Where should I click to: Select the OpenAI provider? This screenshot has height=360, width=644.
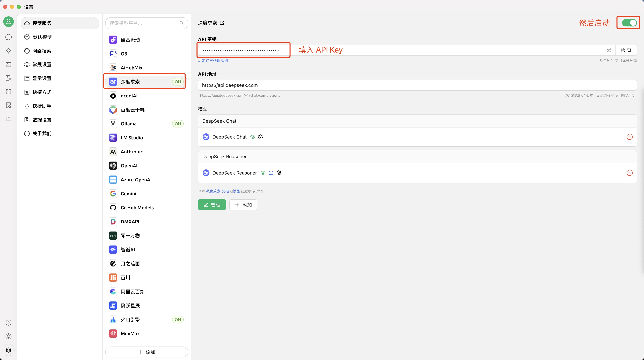coord(147,166)
